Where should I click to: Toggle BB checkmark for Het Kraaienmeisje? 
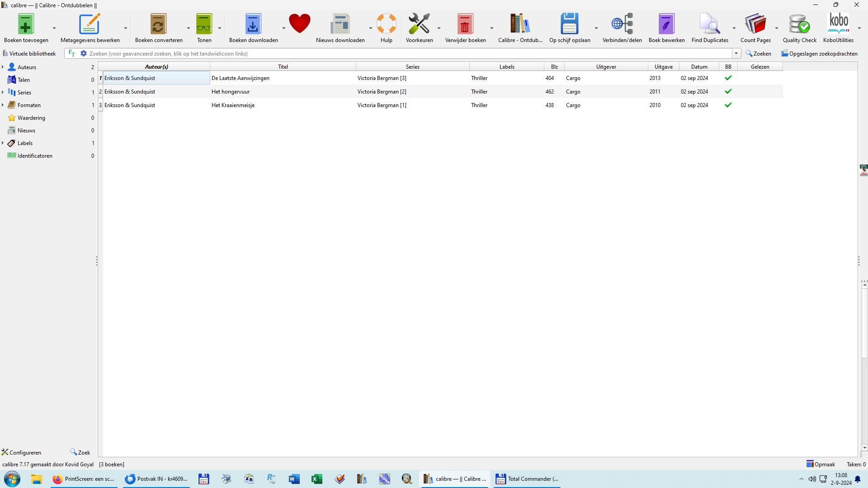pos(728,105)
